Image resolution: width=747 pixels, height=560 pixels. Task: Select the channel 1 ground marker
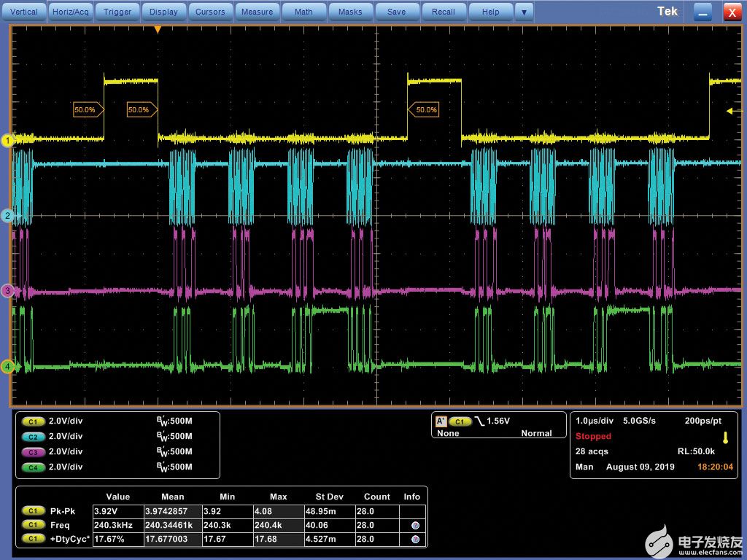[x=7, y=141]
